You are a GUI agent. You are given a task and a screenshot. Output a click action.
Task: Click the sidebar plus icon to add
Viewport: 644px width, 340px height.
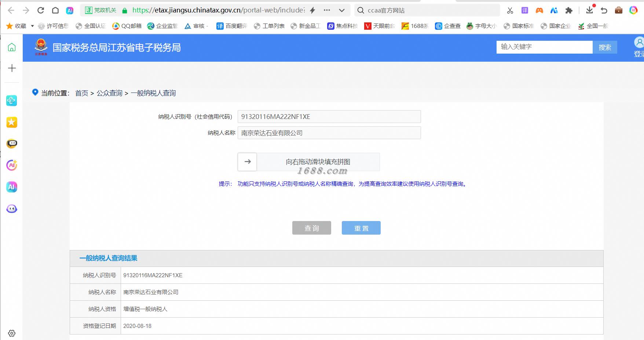click(x=12, y=68)
